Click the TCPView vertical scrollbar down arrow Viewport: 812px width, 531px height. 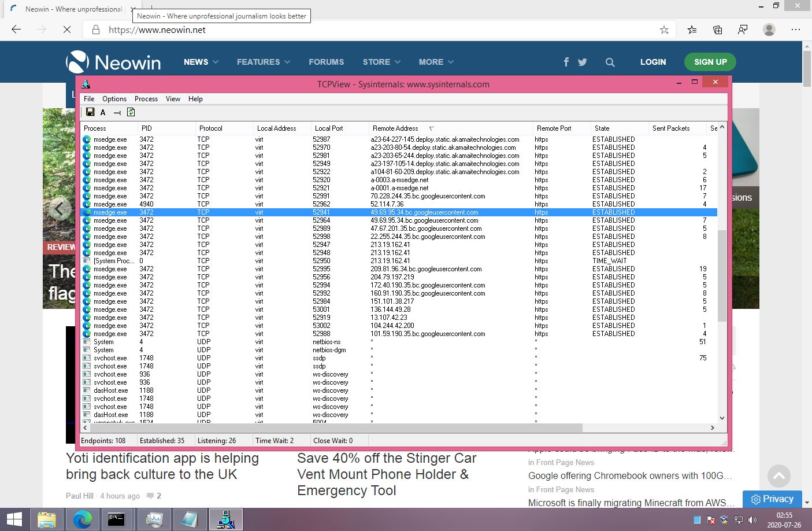coord(722,418)
